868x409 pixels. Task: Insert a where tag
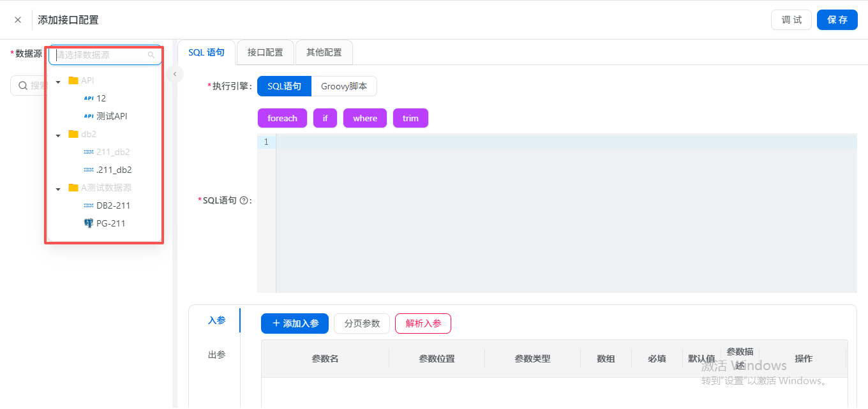[365, 118]
